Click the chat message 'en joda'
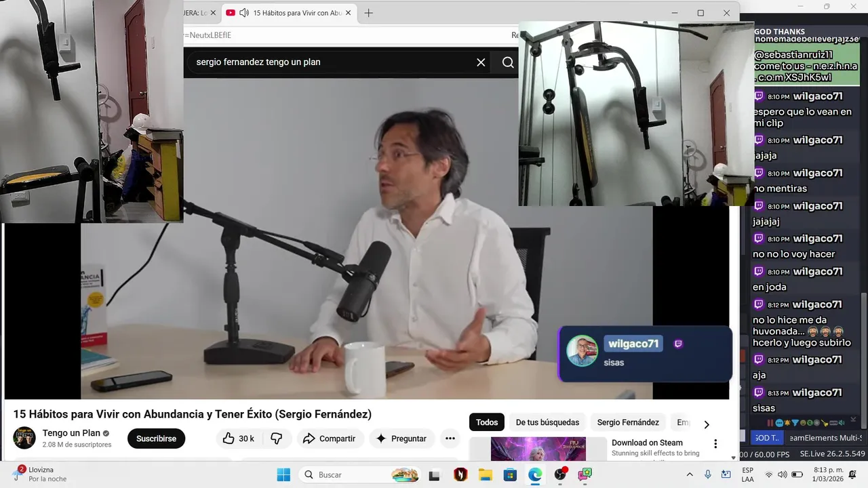Screen dimensions: 868x488 click(770, 287)
